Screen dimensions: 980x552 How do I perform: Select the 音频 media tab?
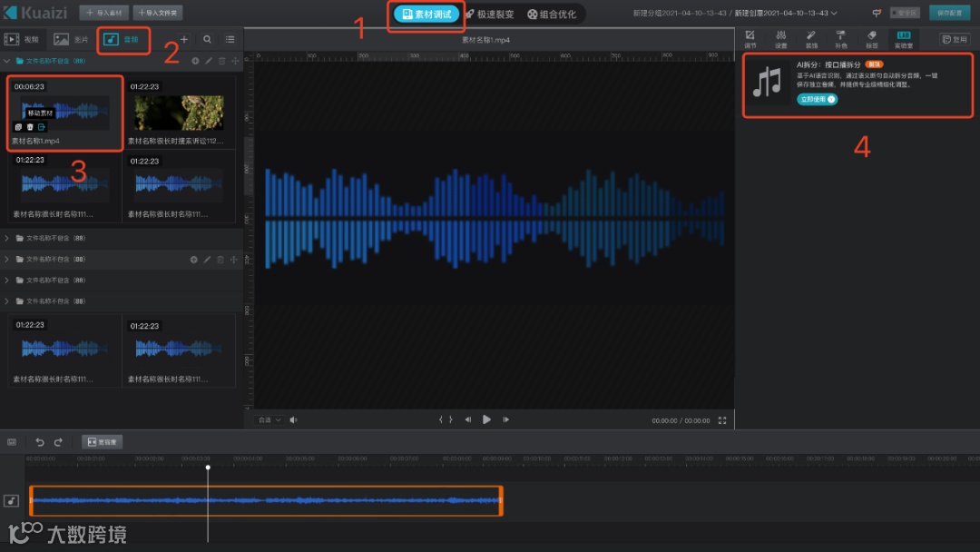[122, 39]
